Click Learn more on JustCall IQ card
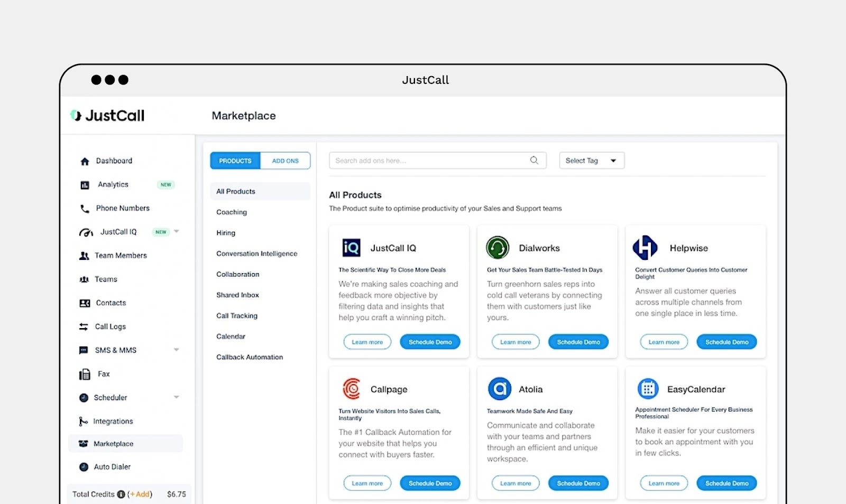This screenshot has height=504, width=846. pos(367,342)
